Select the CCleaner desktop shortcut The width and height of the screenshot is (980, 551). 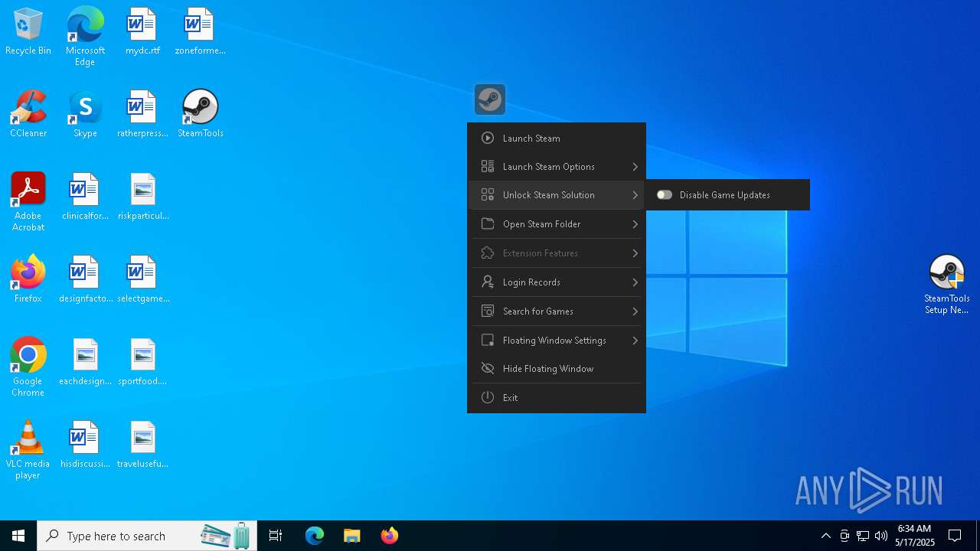28,114
